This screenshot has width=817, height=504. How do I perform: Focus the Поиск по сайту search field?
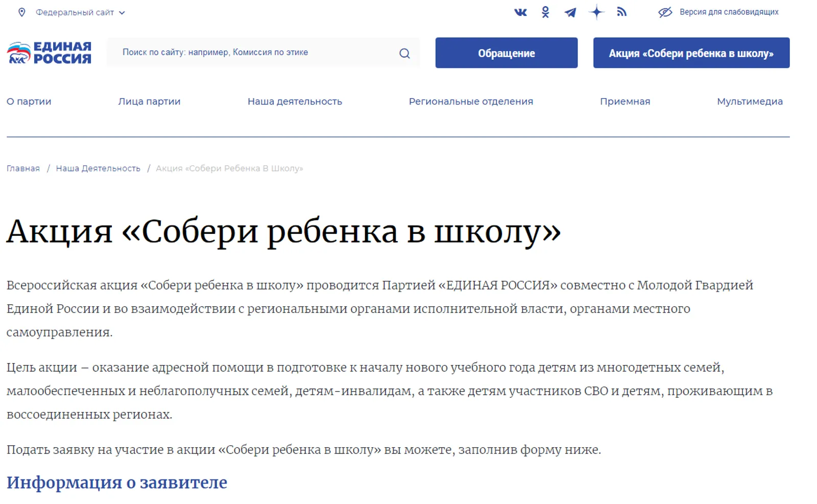click(263, 52)
